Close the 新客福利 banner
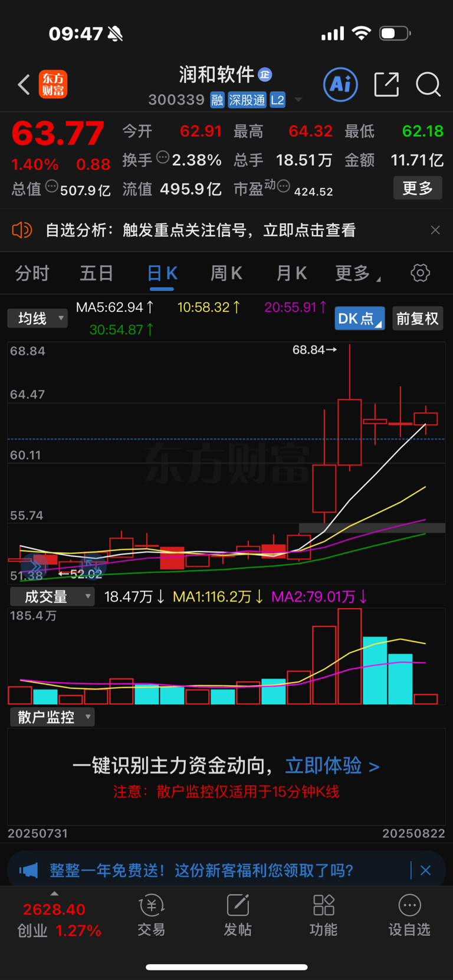This screenshot has width=453, height=980. (x=426, y=870)
